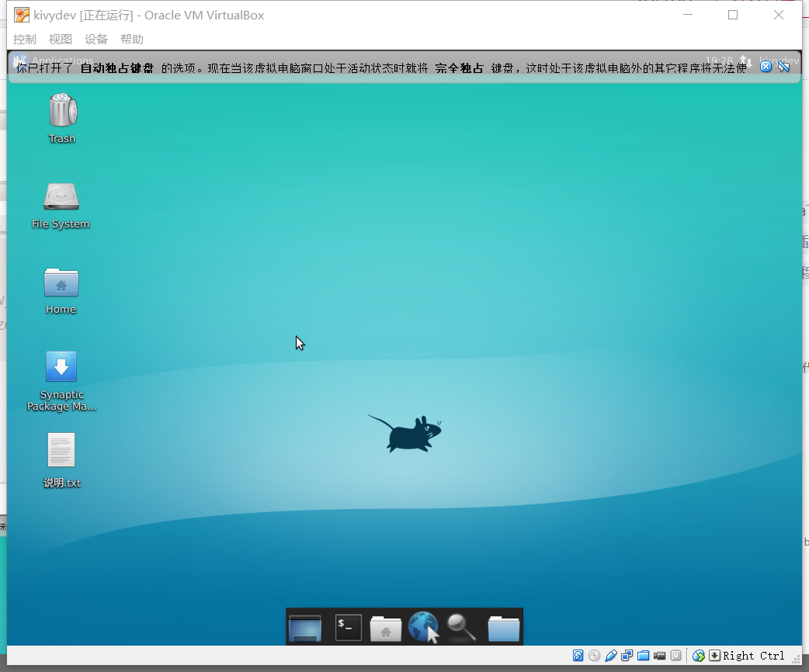Open the 视图 menu

pyautogui.click(x=61, y=40)
